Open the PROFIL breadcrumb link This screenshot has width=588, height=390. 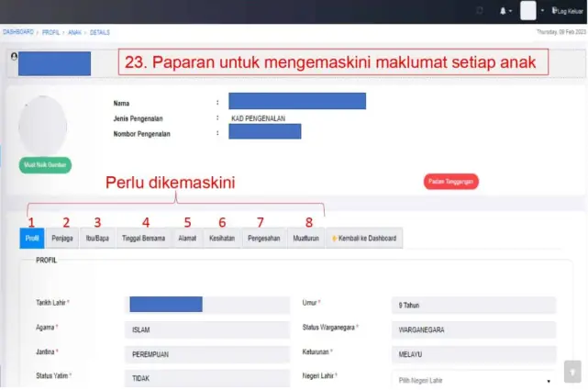click(x=50, y=32)
